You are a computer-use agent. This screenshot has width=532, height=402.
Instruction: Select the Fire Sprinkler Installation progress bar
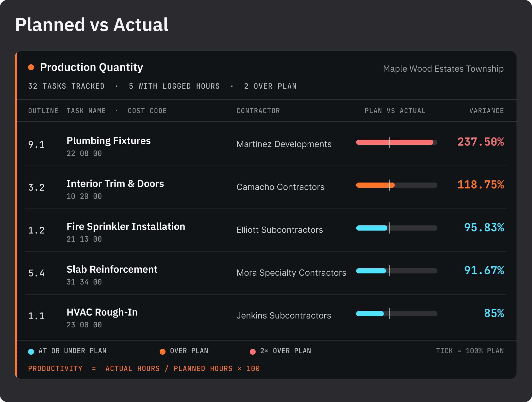397,228
